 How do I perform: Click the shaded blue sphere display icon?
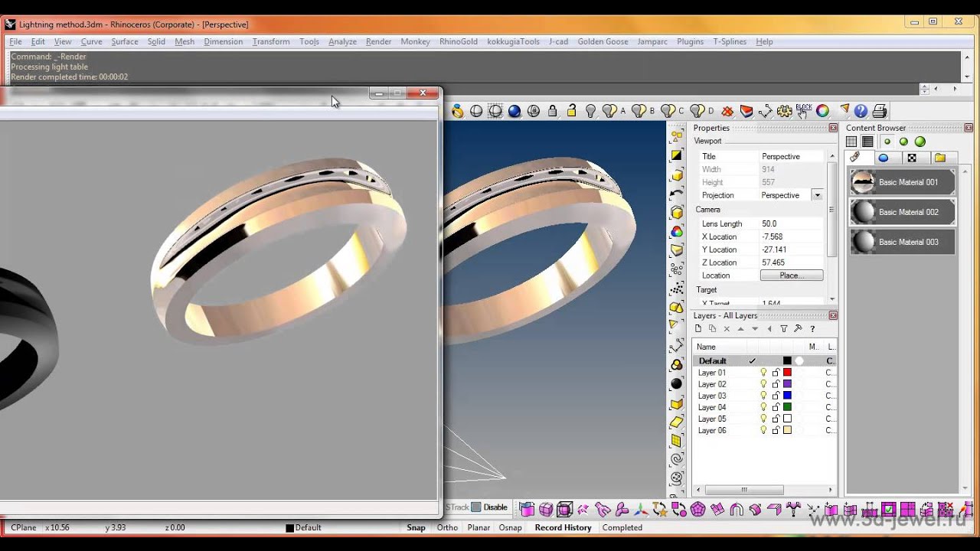click(514, 111)
